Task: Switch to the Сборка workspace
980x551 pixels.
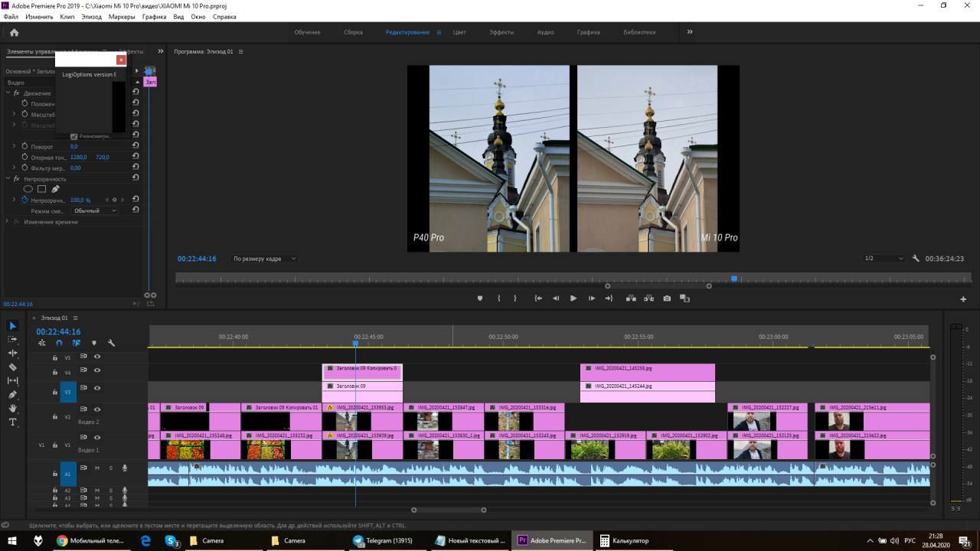Action: click(x=354, y=32)
